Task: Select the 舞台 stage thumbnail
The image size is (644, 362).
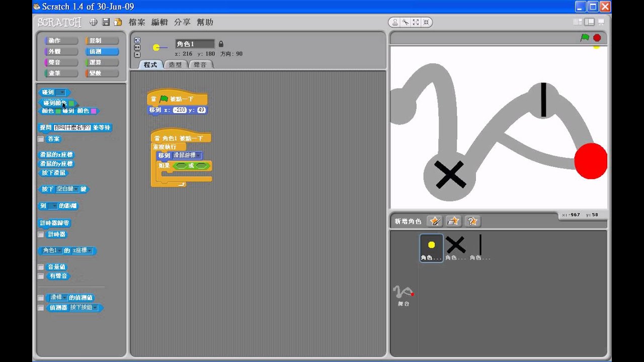Action: click(x=404, y=296)
